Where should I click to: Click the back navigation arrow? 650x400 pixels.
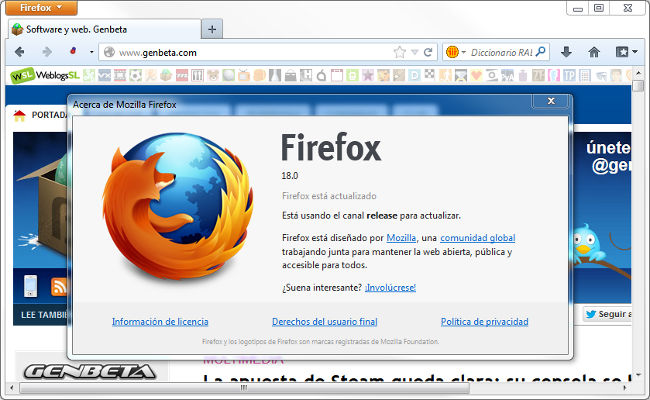[19, 52]
